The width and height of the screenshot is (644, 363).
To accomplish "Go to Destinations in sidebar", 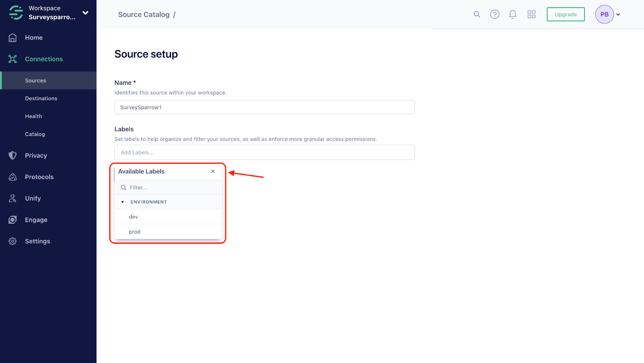I will point(41,98).
